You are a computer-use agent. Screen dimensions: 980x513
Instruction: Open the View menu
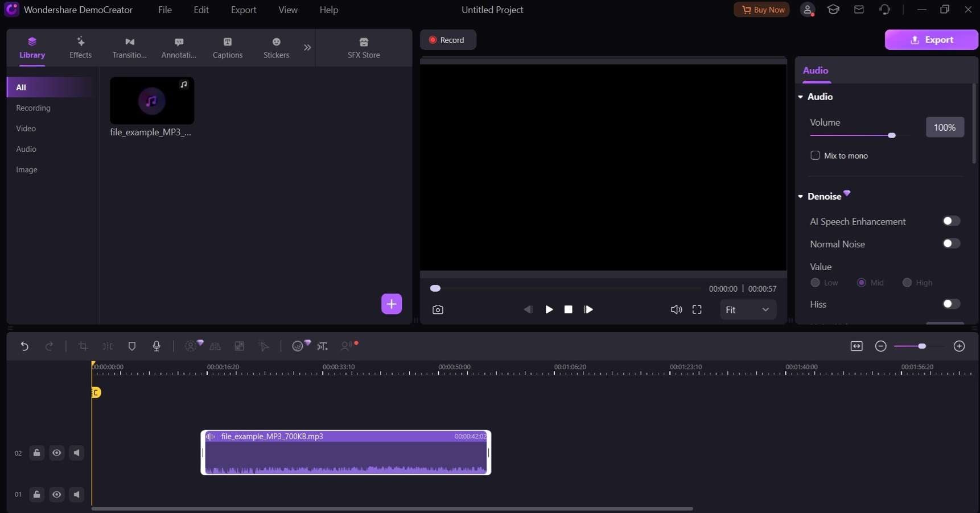click(288, 10)
